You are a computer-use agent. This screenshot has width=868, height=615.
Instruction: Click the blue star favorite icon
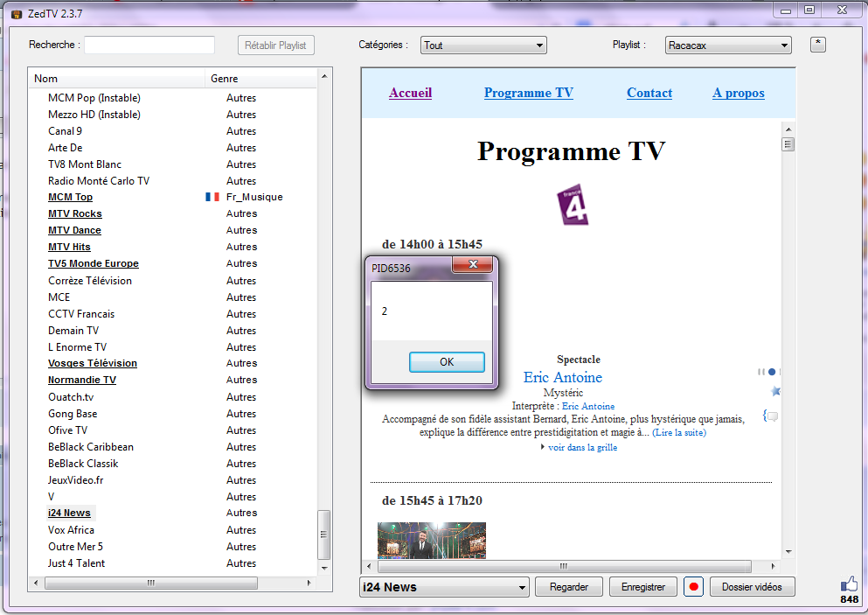(x=775, y=391)
